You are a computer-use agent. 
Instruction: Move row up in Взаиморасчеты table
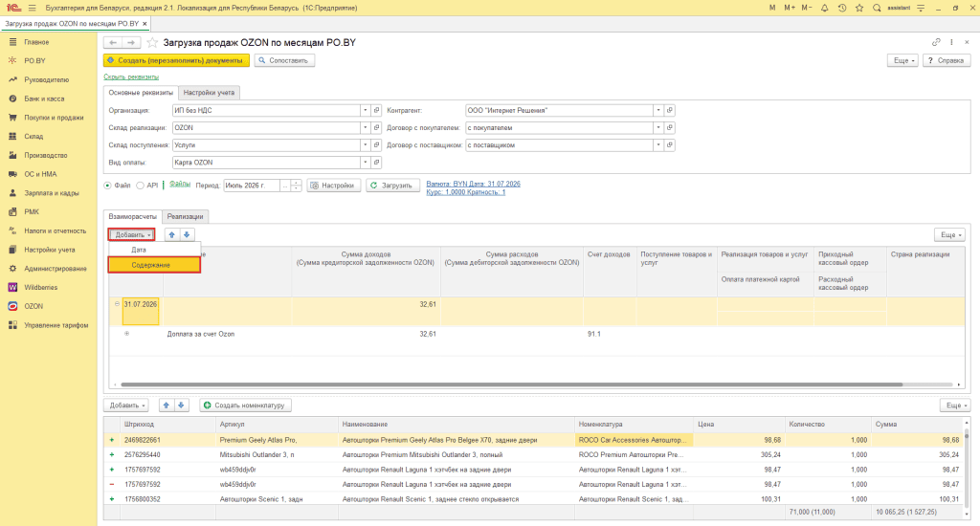[172, 235]
